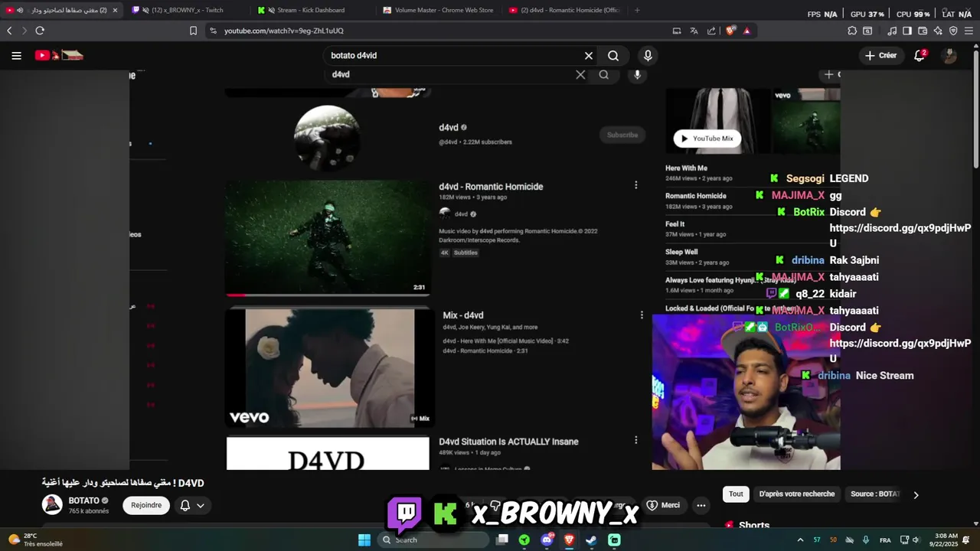The width and height of the screenshot is (980, 551).
Task: Open more options for Romantic Homicide result
Action: (x=635, y=185)
